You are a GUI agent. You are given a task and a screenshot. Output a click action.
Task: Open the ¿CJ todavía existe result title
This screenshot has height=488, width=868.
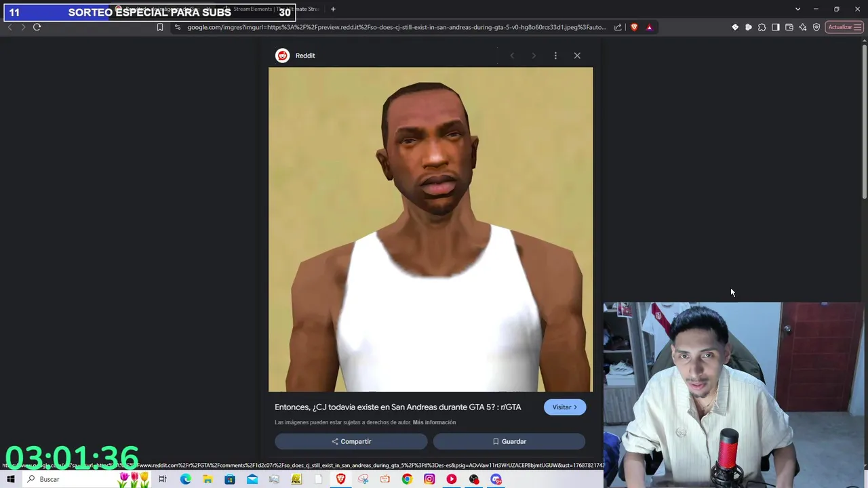398,407
